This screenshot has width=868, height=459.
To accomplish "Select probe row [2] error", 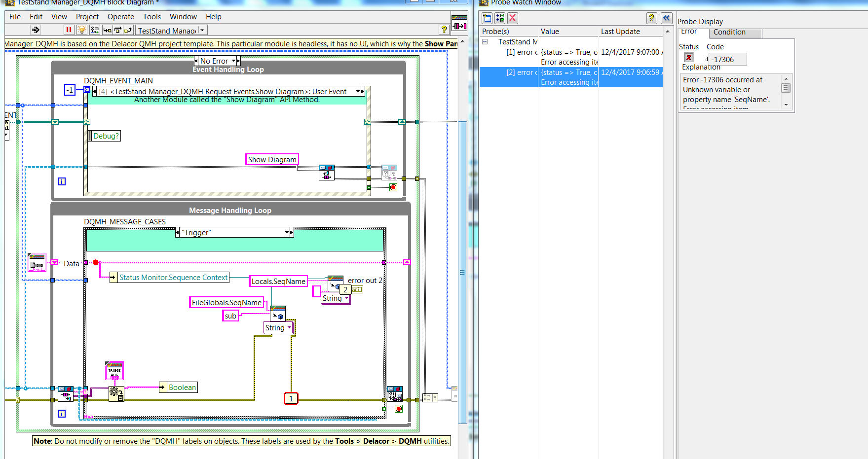I will pyautogui.click(x=571, y=77).
